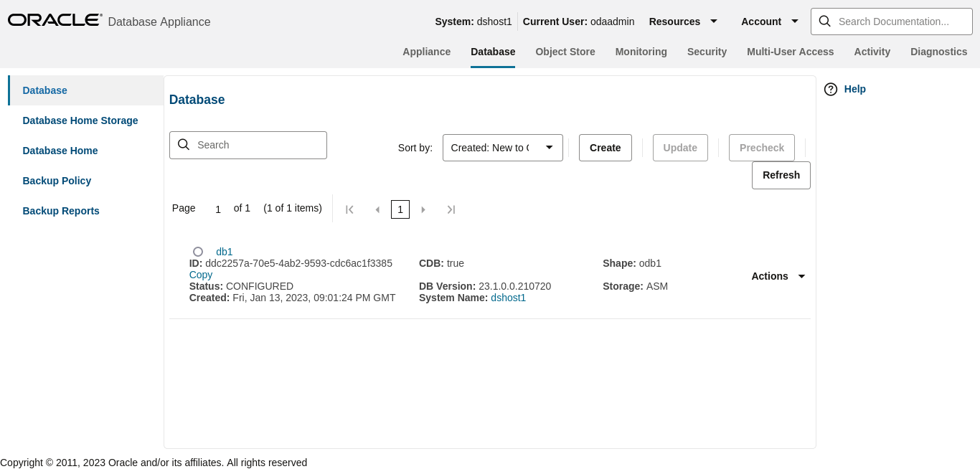Open the Security tab
This screenshot has width=980, height=469.
click(x=707, y=52)
